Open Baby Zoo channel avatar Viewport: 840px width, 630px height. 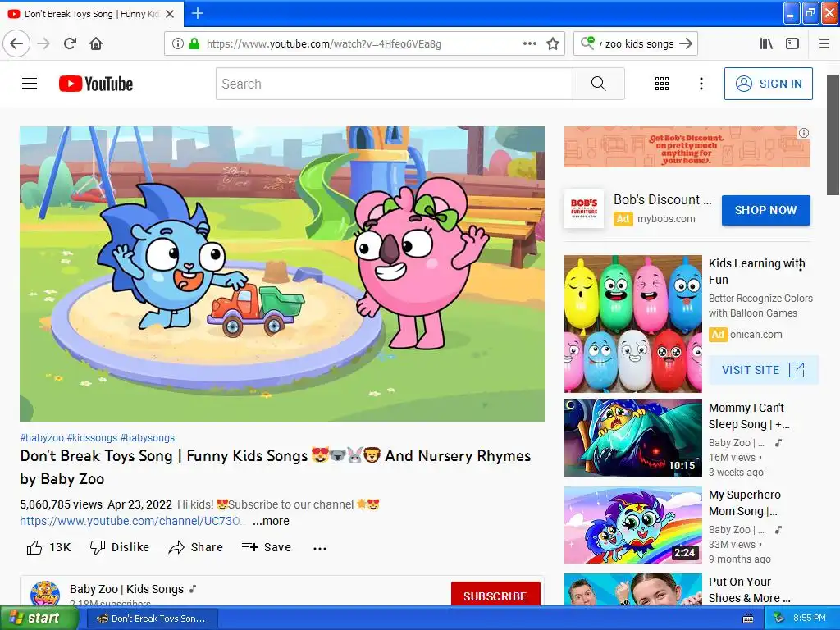coord(45,594)
